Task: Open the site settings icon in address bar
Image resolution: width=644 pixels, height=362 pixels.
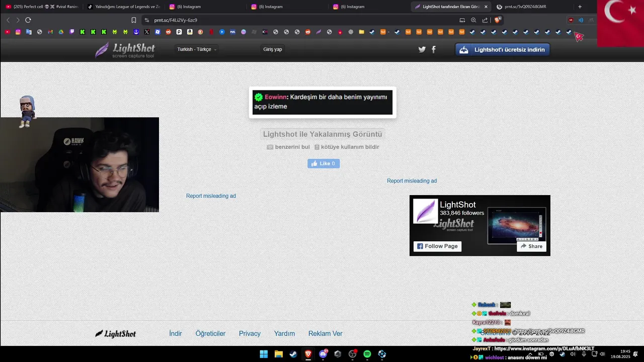Action: click(147, 20)
